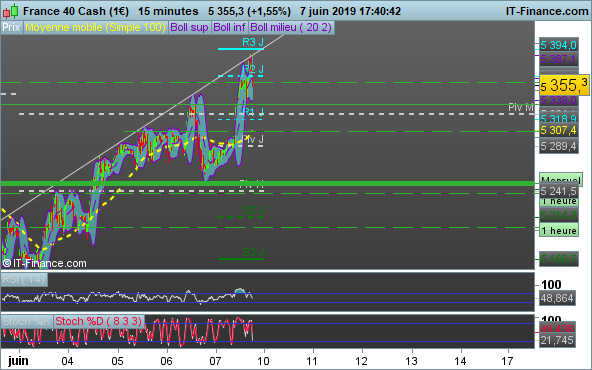The width and height of the screenshot is (592, 370).
Task: Click the yellow price label 5 307,4
Action: tap(559, 131)
